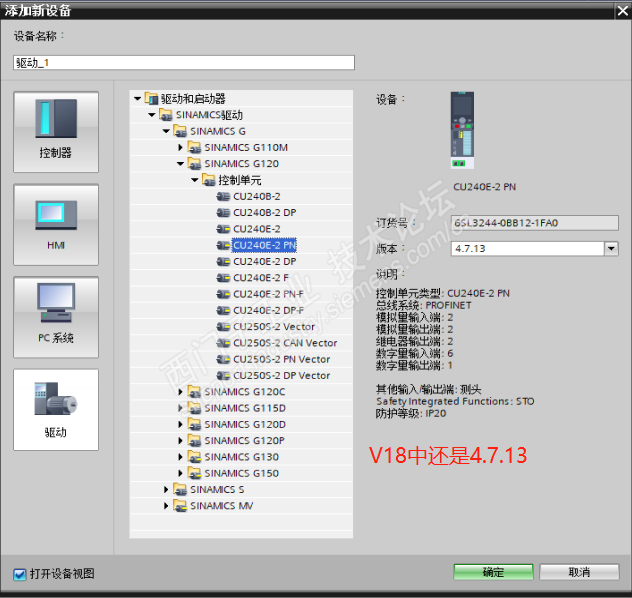Select the SINAMICS G120D tree row
632x598 pixels.
point(241,424)
